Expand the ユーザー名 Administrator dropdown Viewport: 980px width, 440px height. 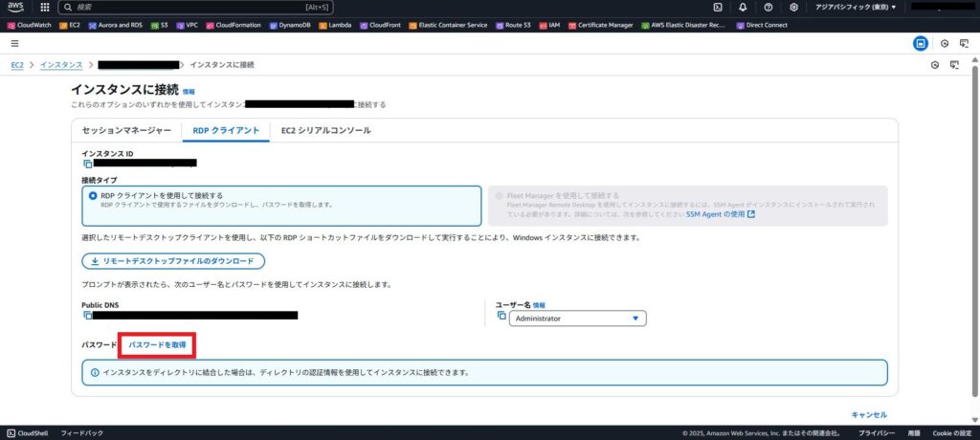coord(577,319)
